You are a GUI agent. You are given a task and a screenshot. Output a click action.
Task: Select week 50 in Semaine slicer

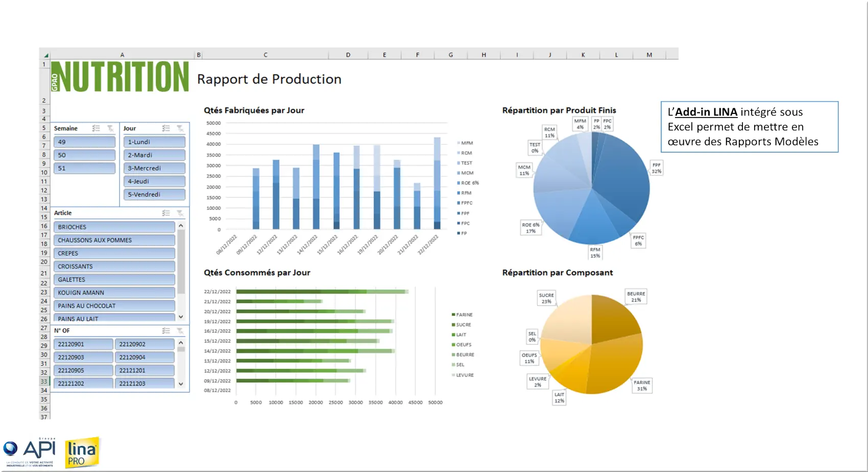(x=84, y=155)
